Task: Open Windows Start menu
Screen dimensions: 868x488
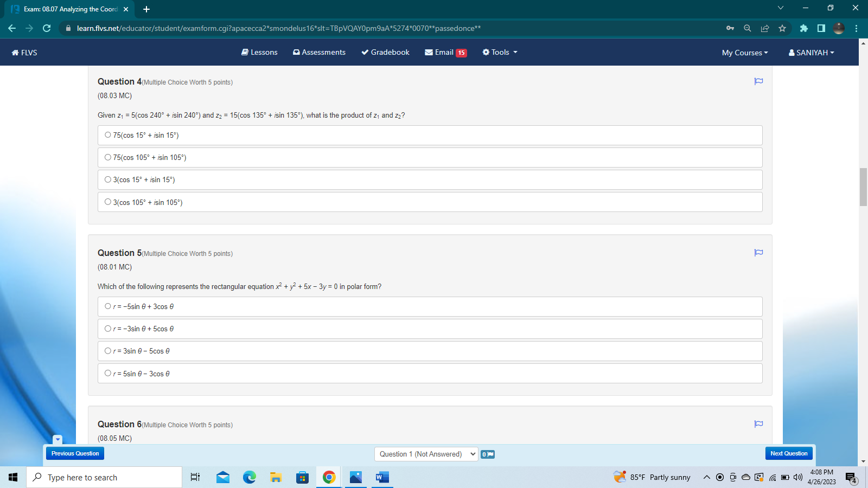Action: (13, 477)
